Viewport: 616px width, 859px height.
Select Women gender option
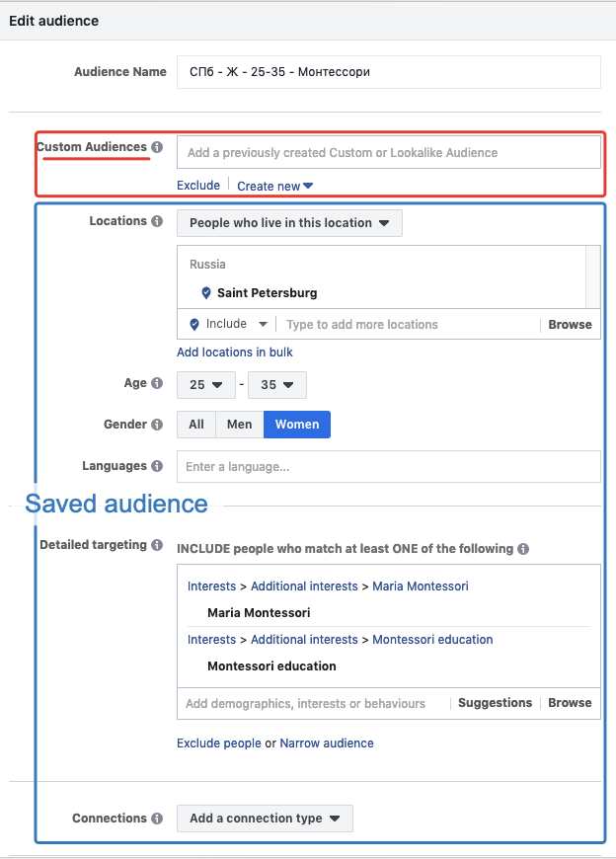pos(297,425)
